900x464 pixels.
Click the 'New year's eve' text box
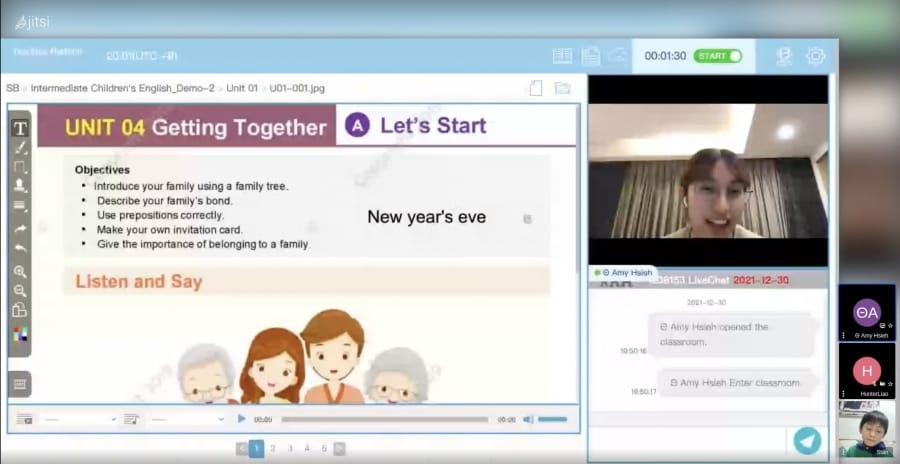pyautogui.click(x=426, y=216)
